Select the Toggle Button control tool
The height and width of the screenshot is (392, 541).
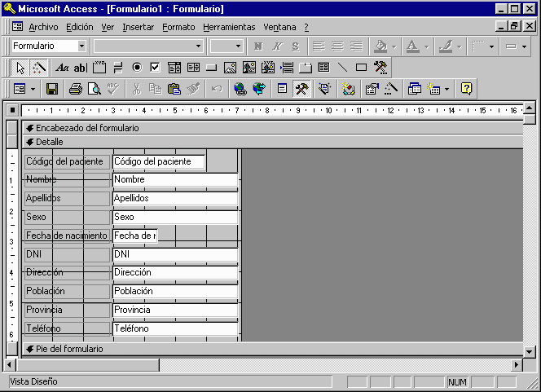tap(118, 68)
